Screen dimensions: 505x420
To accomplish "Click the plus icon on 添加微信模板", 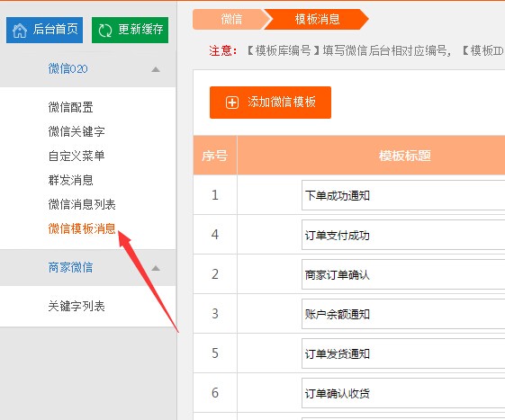I will (x=232, y=103).
